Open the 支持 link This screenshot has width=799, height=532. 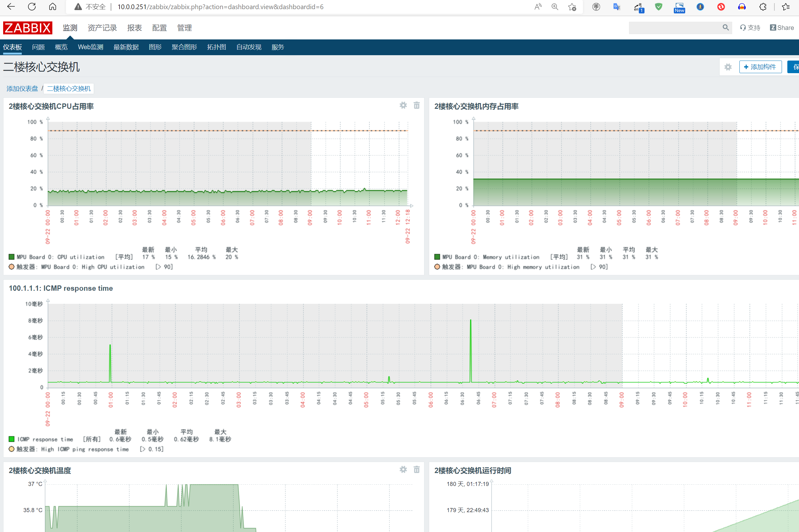(750, 28)
